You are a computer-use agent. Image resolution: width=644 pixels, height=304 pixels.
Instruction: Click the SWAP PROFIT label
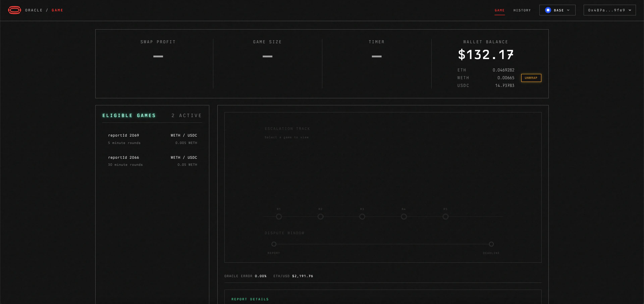click(x=158, y=42)
